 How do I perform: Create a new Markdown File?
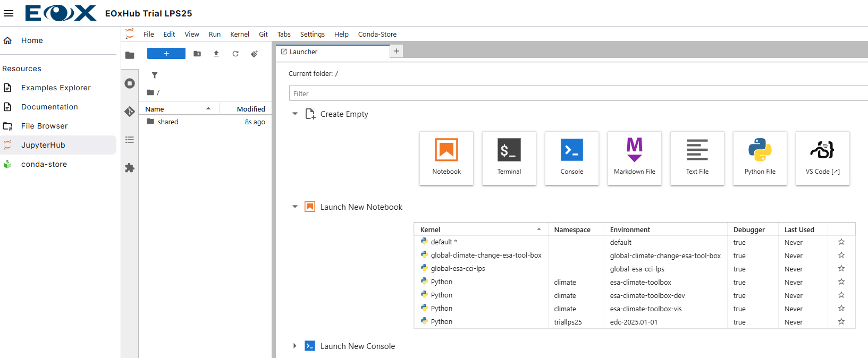coord(634,158)
